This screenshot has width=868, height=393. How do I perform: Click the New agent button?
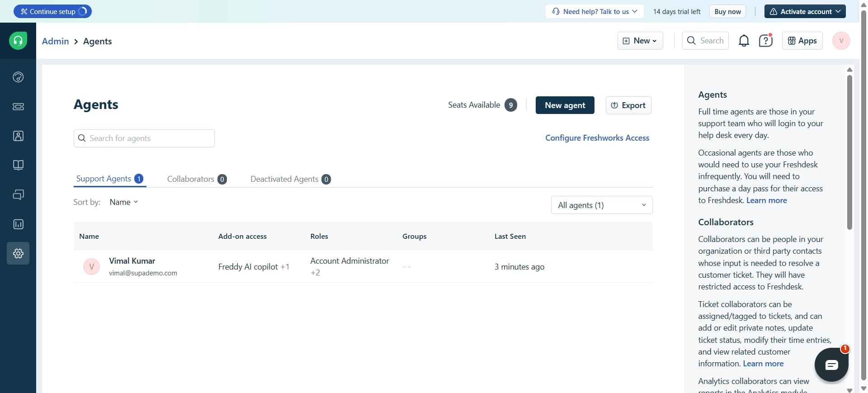[565, 105]
